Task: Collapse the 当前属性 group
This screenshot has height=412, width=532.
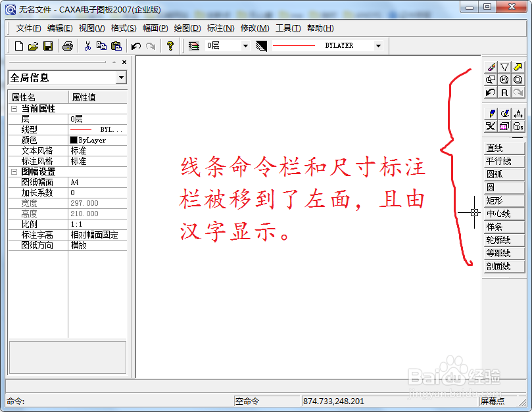Action: pos(14,109)
